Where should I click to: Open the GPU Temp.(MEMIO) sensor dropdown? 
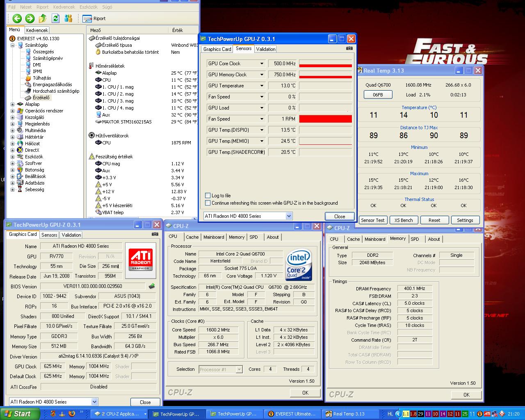tap(262, 141)
